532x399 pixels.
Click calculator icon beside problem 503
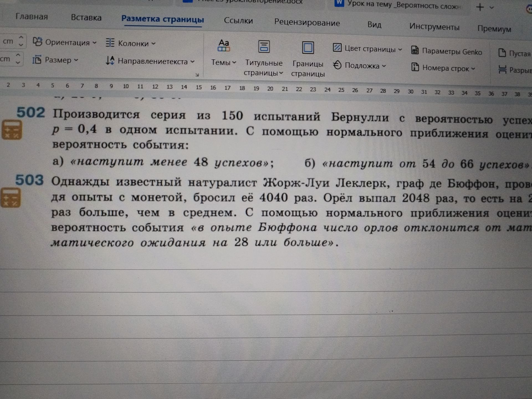point(11,198)
